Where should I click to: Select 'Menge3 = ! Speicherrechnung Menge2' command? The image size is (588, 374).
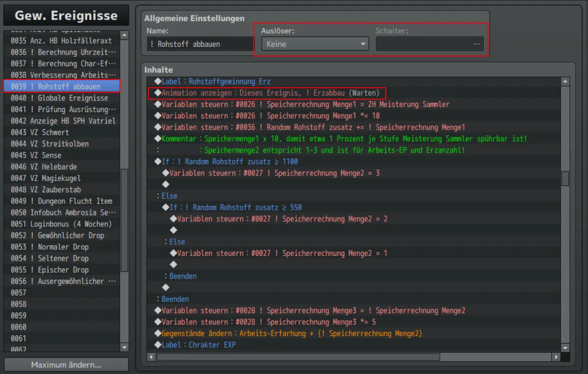coord(354,311)
